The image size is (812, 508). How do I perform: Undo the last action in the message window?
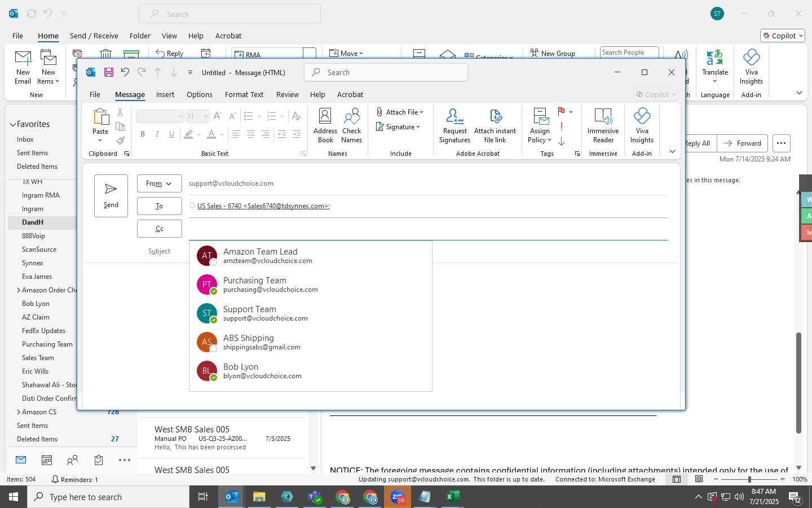tap(125, 72)
